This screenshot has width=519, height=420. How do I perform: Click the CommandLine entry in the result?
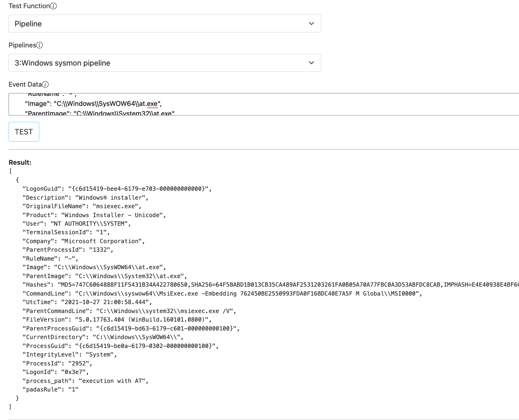(x=222, y=293)
